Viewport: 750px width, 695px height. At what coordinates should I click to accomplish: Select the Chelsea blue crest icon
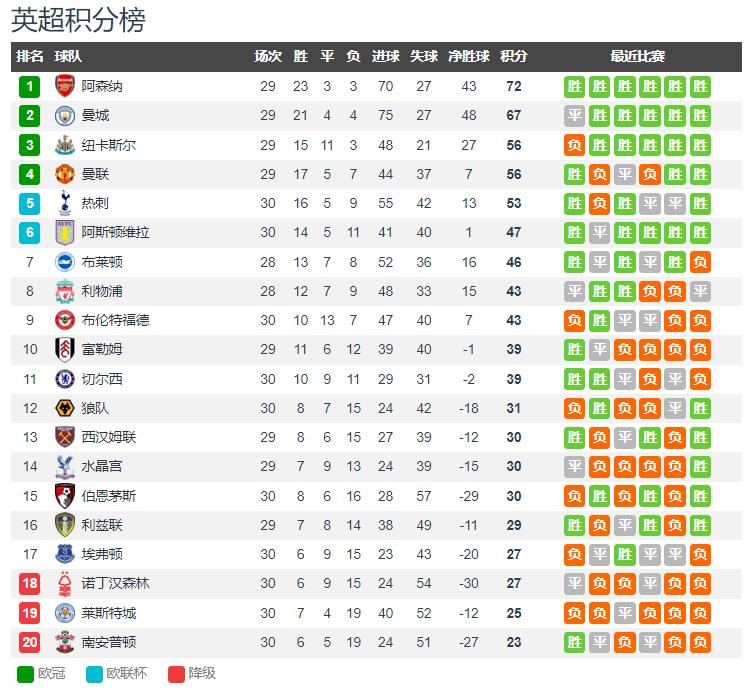65,379
